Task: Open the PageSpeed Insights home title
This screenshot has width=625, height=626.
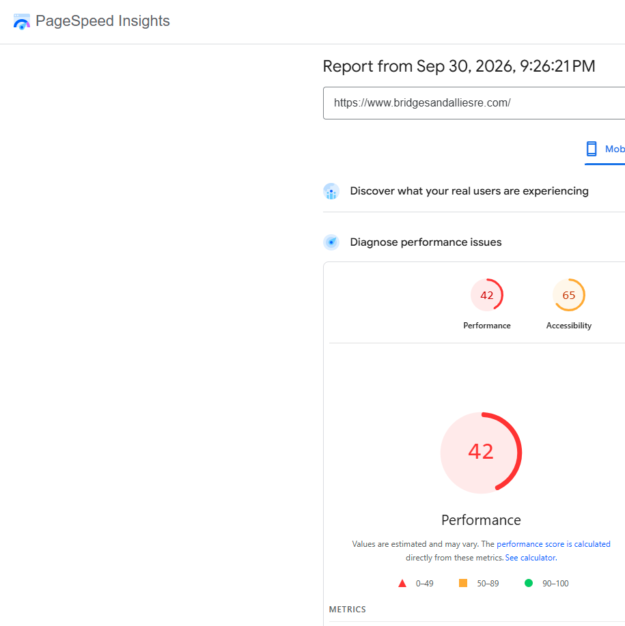Action: [x=103, y=21]
